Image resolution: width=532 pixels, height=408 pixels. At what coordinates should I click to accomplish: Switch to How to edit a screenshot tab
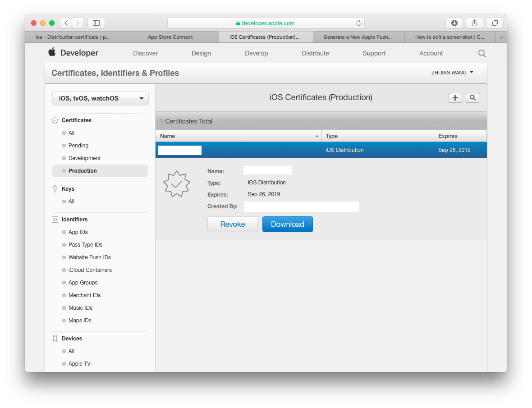click(x=449, y=37)
